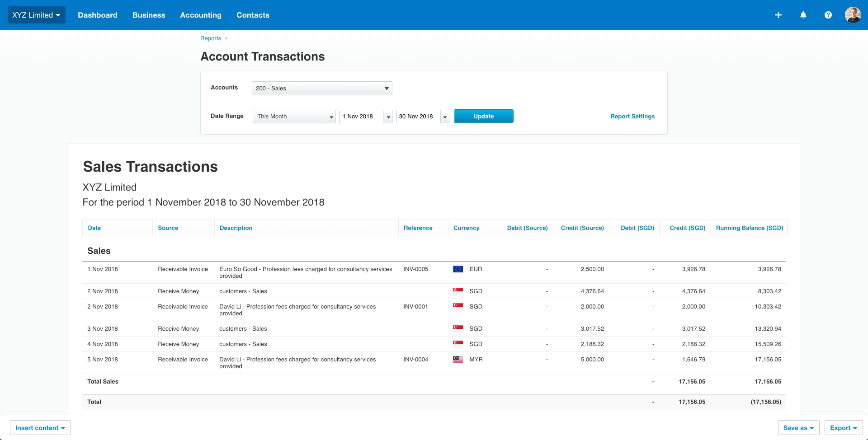
Task: Toggle sorting on Running Balance (SGD) column
Action: click(749, 228)
